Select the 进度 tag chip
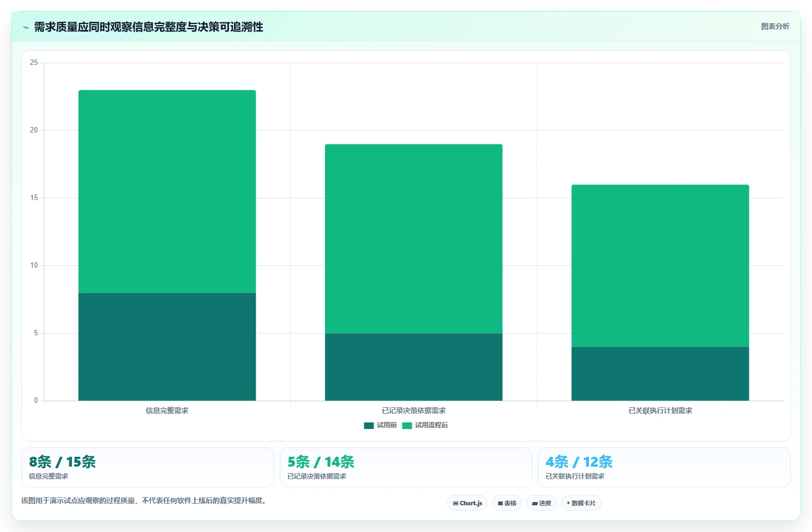This screenshot has width=812, height=532. coord(542,503)
